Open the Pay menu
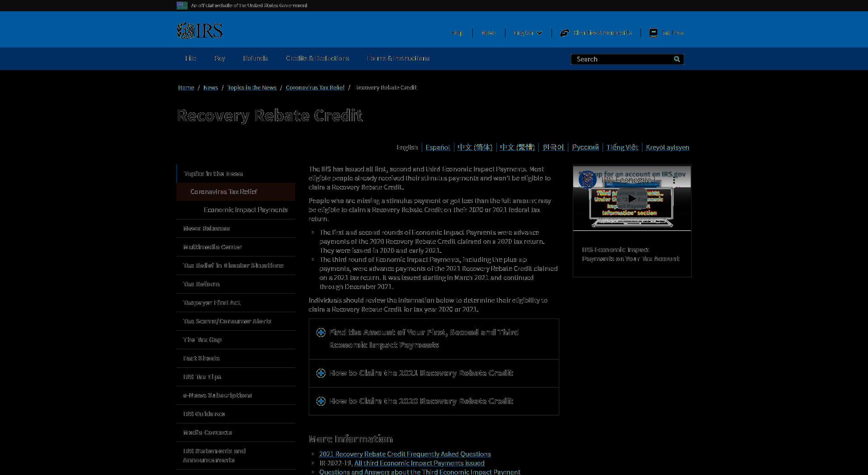 pyautogui.click(x=219, y=58)
